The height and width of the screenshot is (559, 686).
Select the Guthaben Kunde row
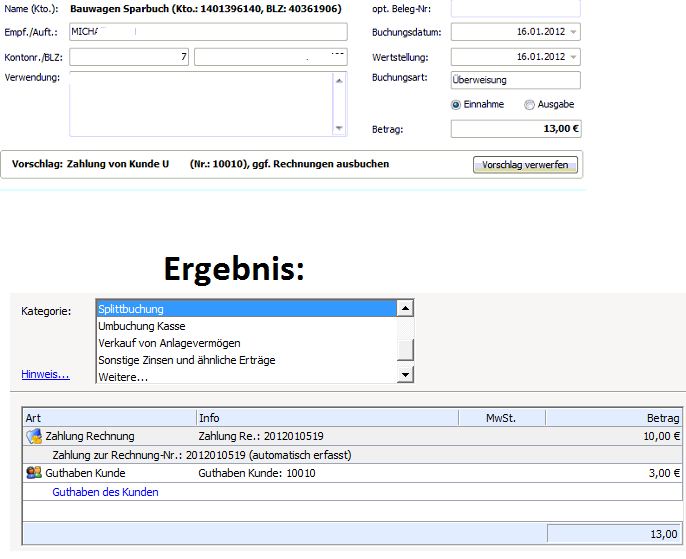click(352, 473)
